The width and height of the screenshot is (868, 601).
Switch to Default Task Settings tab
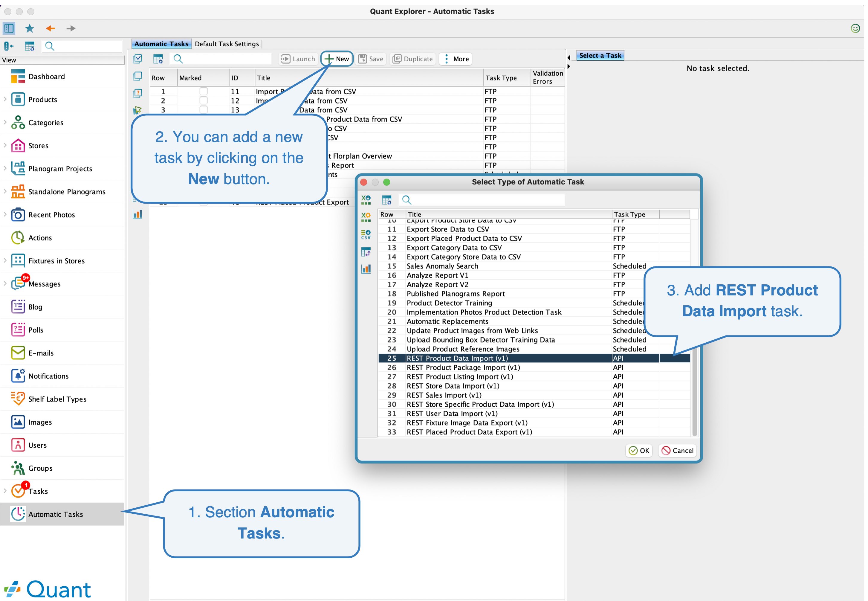pos(227,44)
